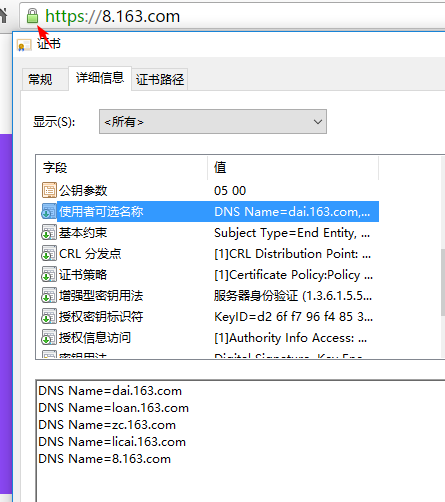Open the 证书路径 tab
Image resolution: width=445 pixels, height=502 pixels.
[x=160, y=79]
